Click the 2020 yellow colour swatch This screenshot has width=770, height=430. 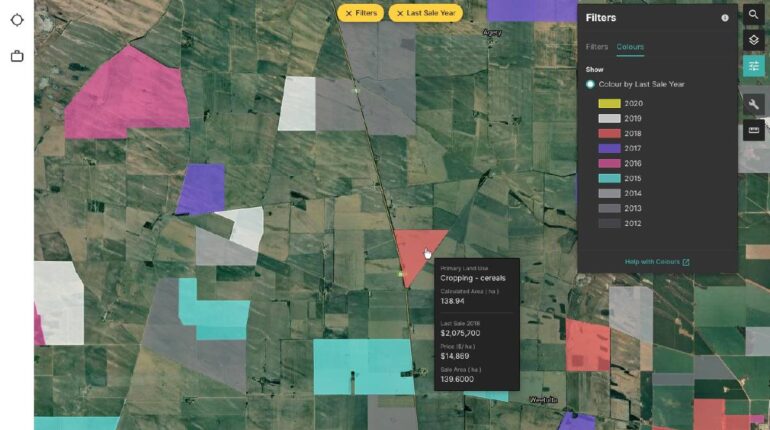608,103
